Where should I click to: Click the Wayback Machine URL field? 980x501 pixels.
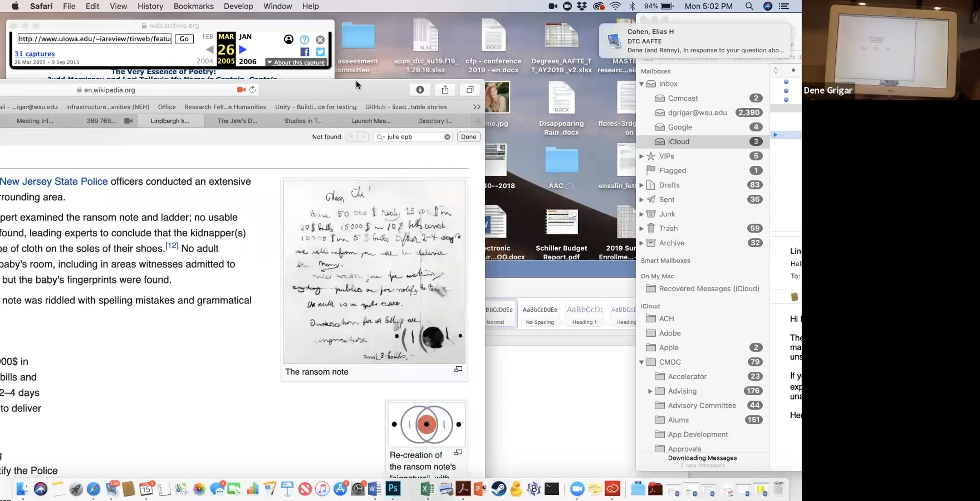[94, 39]
